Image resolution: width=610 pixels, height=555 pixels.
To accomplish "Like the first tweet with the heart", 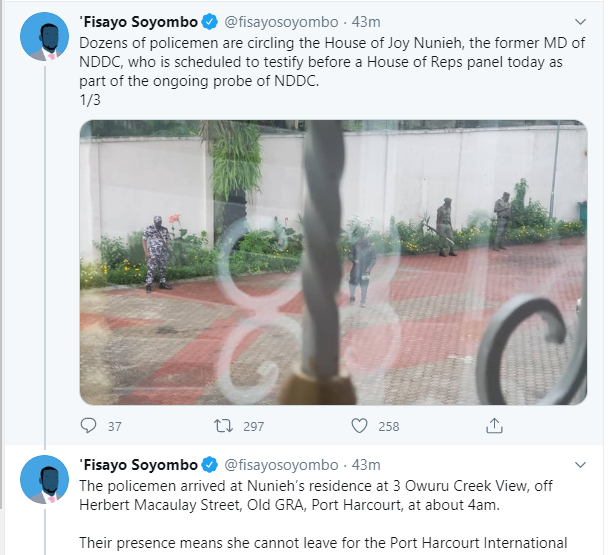I will (x=360, y=426).
